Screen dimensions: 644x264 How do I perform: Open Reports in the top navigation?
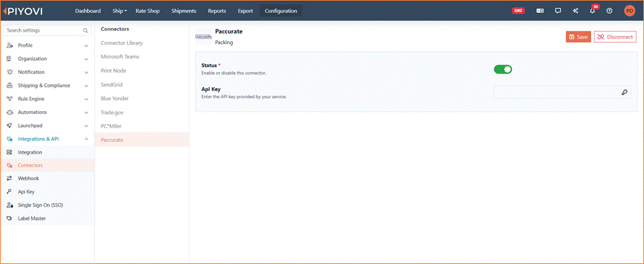[217, 11]
